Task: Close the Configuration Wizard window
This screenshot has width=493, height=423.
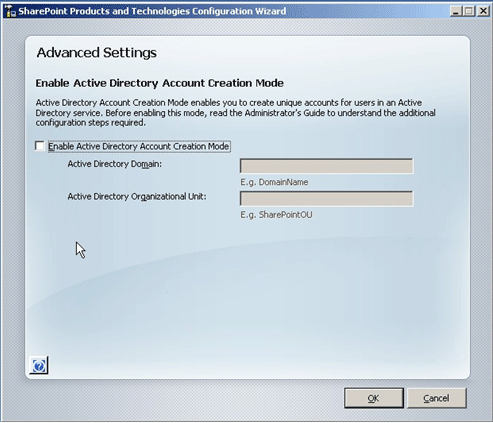Action: pos(483,11)
